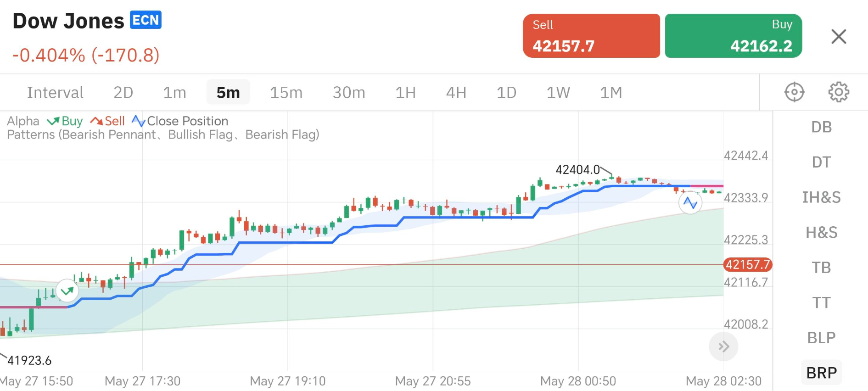Click the crosshair target icon
Screen dimensions: 868x391
tap(794, 92)
